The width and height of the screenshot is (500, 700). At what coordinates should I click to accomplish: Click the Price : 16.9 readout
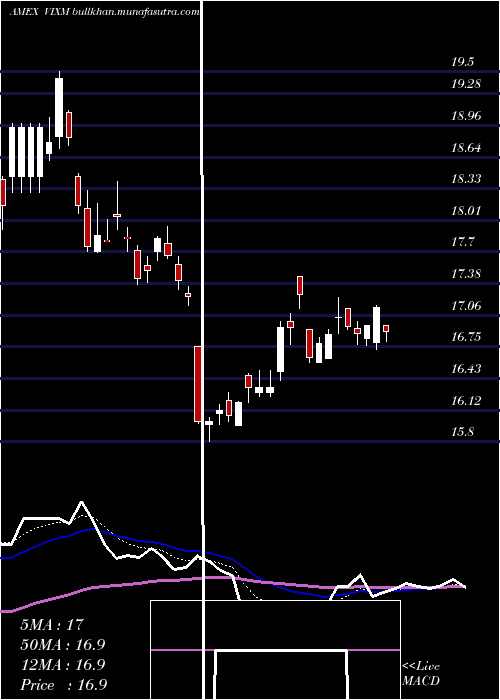63,684
